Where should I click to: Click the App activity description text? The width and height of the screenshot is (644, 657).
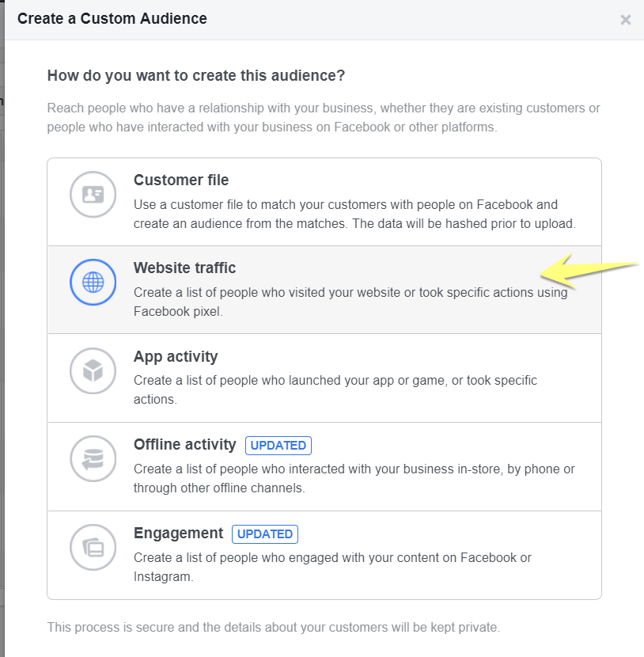click(x=335, y=389)
